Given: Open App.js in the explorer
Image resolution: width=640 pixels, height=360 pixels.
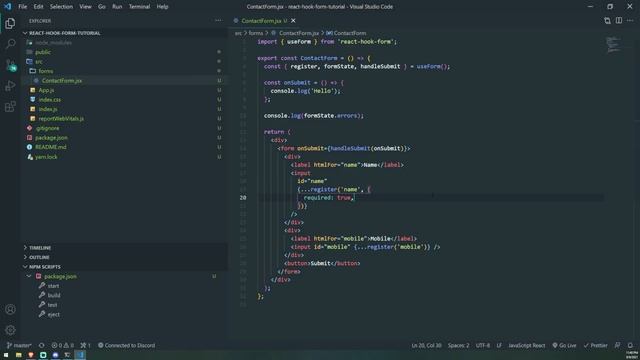Looking at the screenshot, I should point(46,90).
